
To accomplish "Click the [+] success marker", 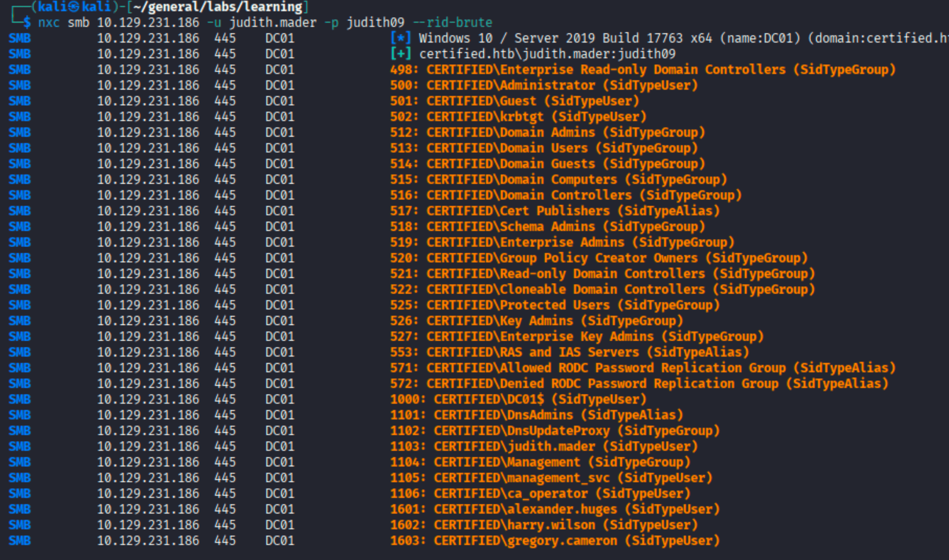I will pos(401,54).
